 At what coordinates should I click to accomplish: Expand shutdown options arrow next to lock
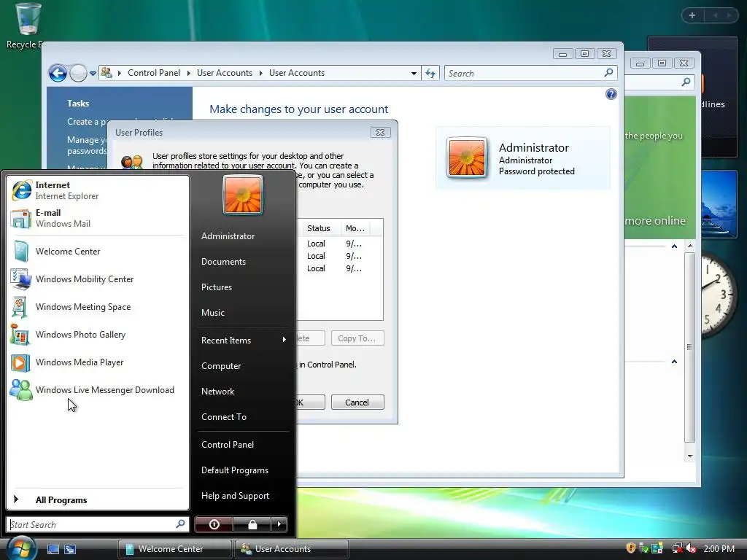coord(279,524)
